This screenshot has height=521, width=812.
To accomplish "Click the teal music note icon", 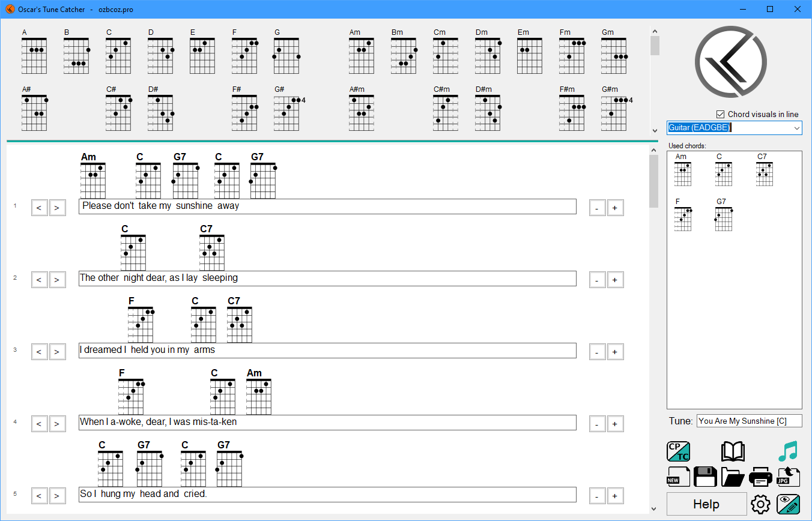I will tap(787, 451).
